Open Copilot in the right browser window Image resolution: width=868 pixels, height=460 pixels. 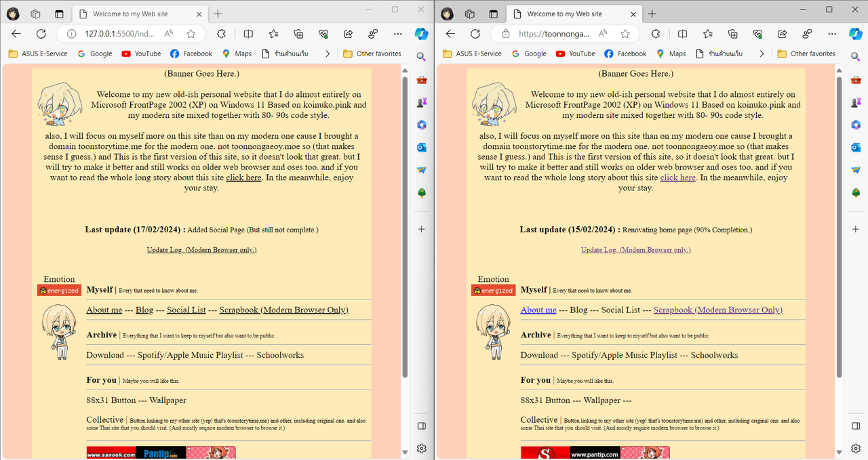855,34
